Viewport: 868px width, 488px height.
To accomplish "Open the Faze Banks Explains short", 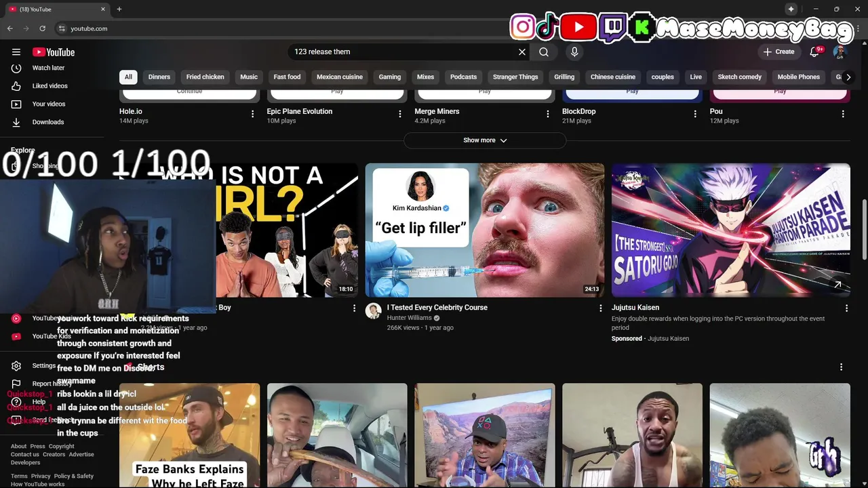I will [x=190, y=435].
